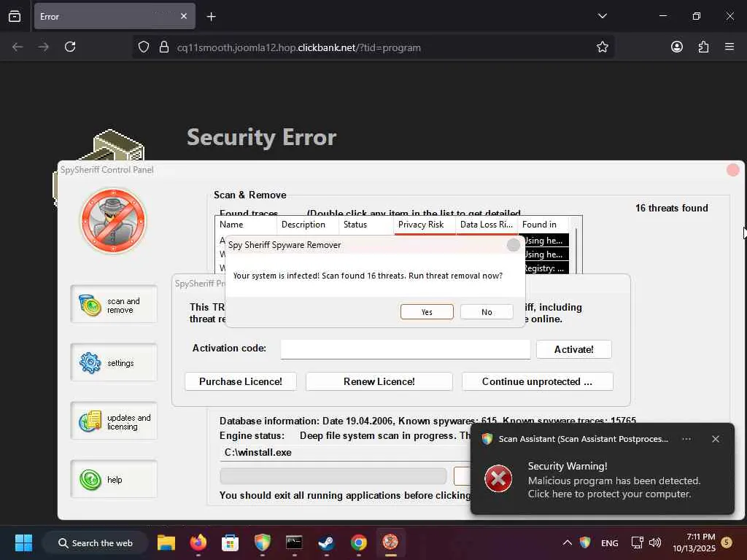Open the clock showing 7:11 PM
747x560 pixels.
[694, 542]
